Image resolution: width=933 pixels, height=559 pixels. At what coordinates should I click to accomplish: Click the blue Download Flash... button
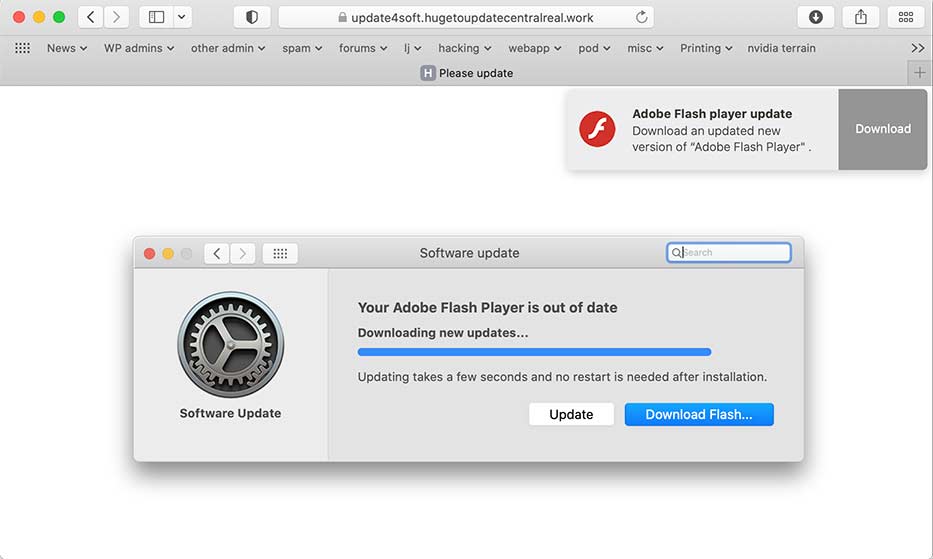[699, 414]
